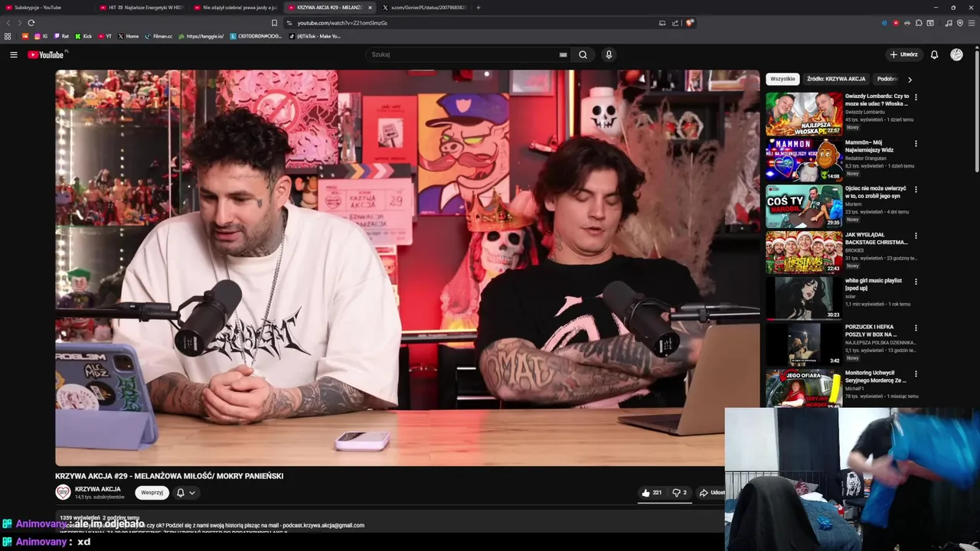Go to the YouTube home logo
Screen dimensions: 980x551
(x=47, y=54)
